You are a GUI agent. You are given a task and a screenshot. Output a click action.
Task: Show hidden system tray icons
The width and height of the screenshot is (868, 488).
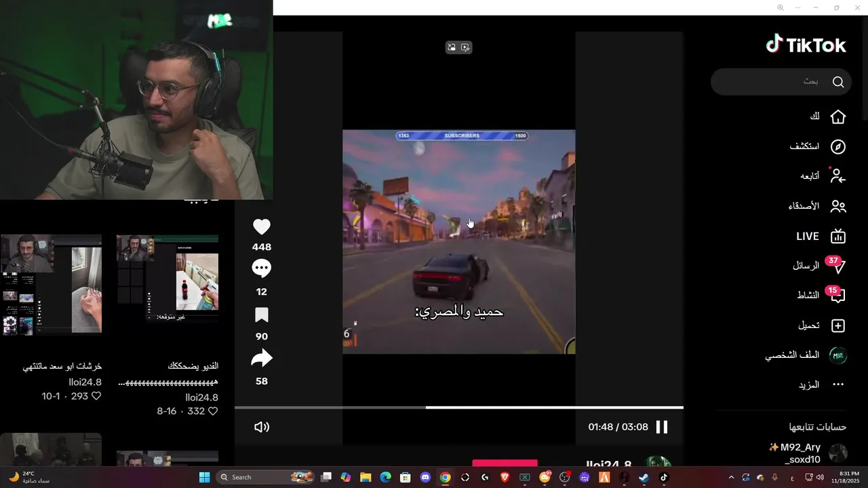point(731,477)
